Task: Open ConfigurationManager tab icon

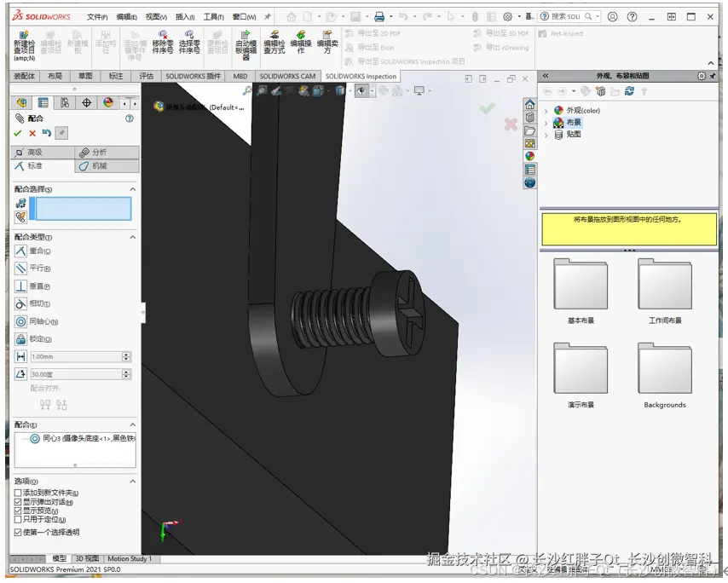Action: pyautogui.click(x=65, y=102)
